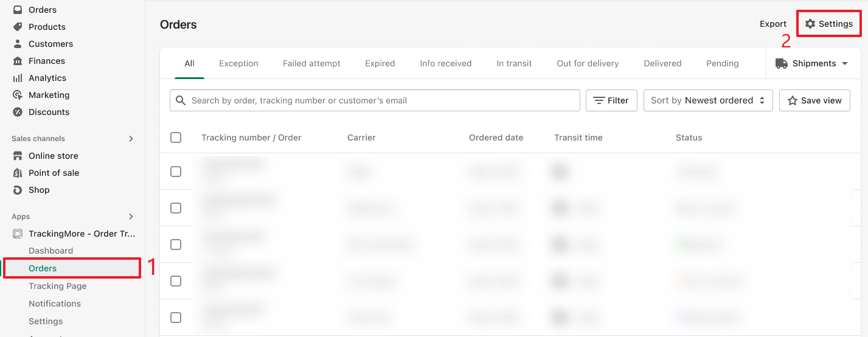Open Tracking Page in the app submenu

point(58,286)
